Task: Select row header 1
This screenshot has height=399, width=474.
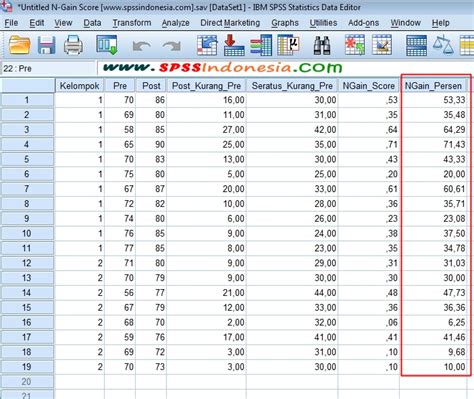Action: 27,100
